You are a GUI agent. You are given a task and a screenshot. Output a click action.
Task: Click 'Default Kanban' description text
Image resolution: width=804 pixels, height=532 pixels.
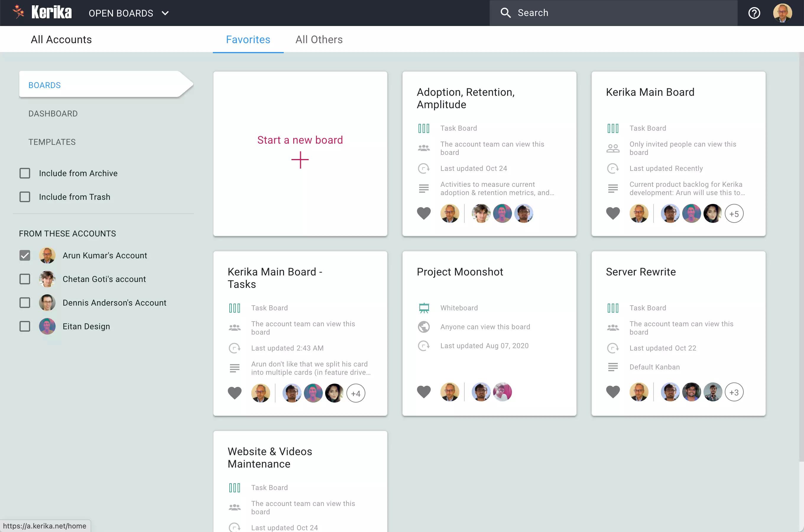click(654, 367)
